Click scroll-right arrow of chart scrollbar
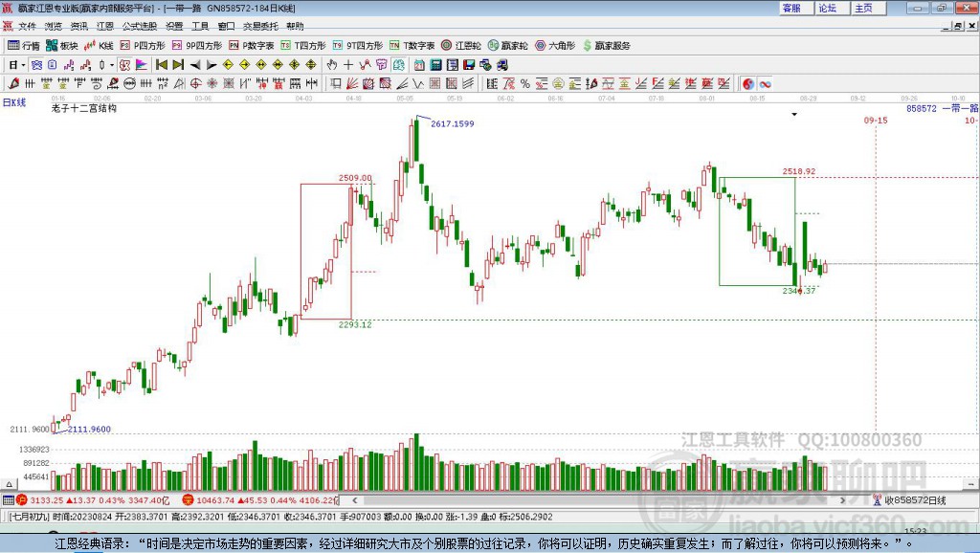 [842, 499]
